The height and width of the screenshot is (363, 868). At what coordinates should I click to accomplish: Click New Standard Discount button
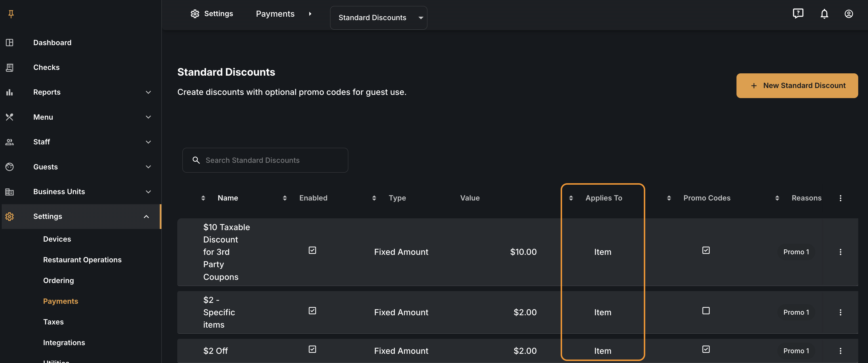pos(797,85)
